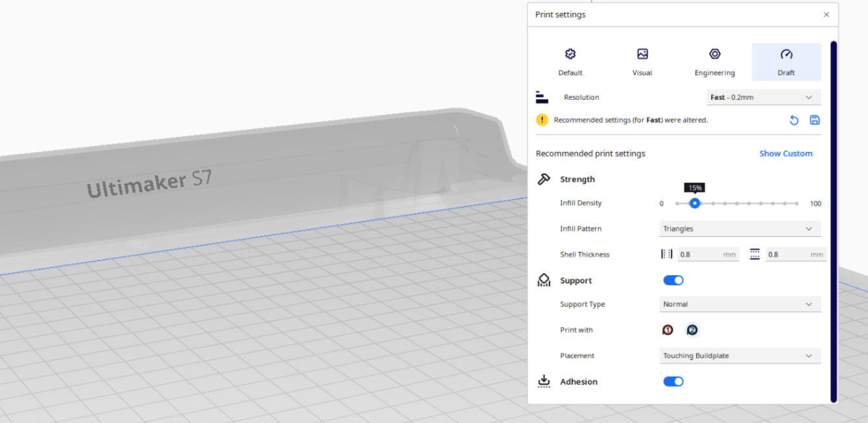Select the Visual print profile
The height and width of the screenshot is (423, 868).
click(642, 62)
